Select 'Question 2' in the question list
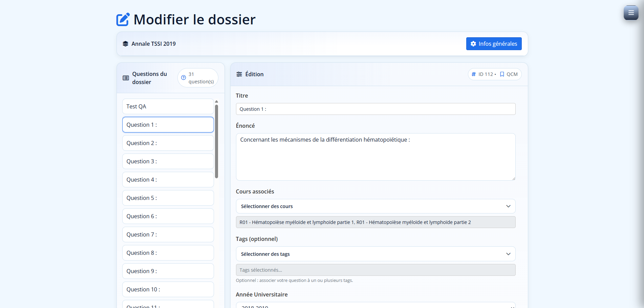 point(168,143)
